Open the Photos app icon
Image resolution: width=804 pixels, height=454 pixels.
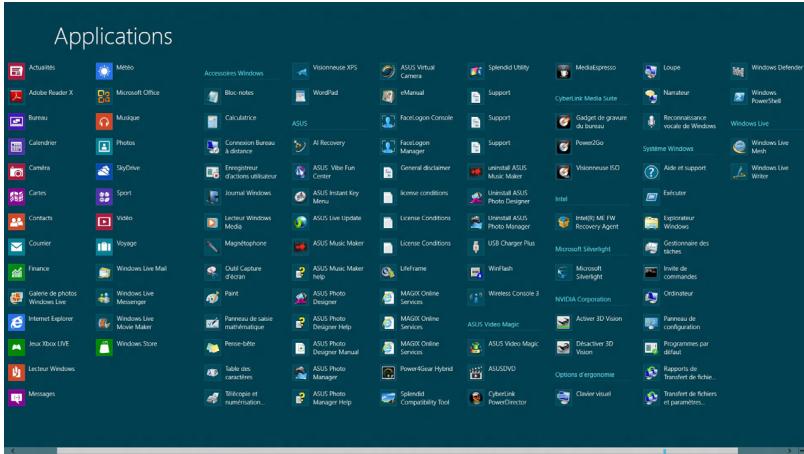[104, 147]
